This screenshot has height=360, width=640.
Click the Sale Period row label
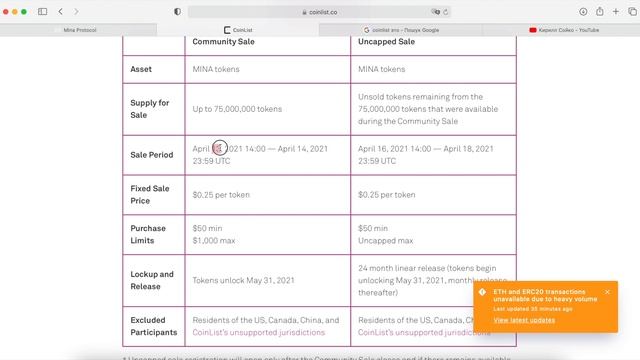(151, 155)
